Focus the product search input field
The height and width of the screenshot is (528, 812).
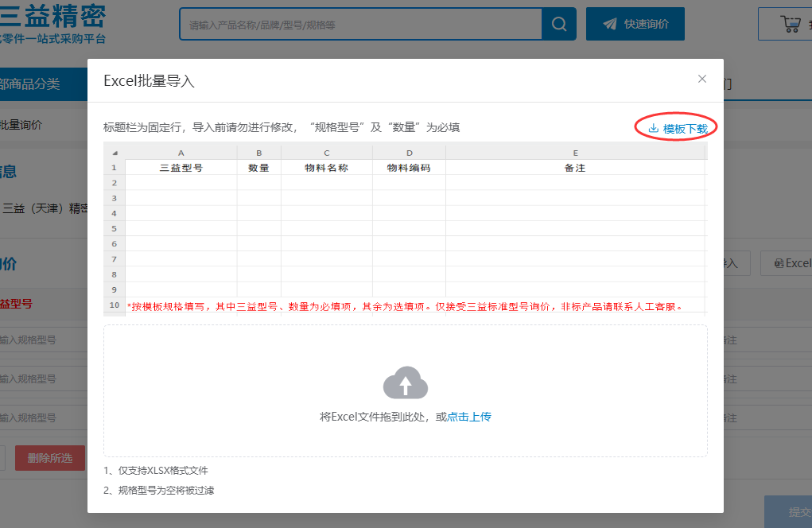click(x=361, y=25)
